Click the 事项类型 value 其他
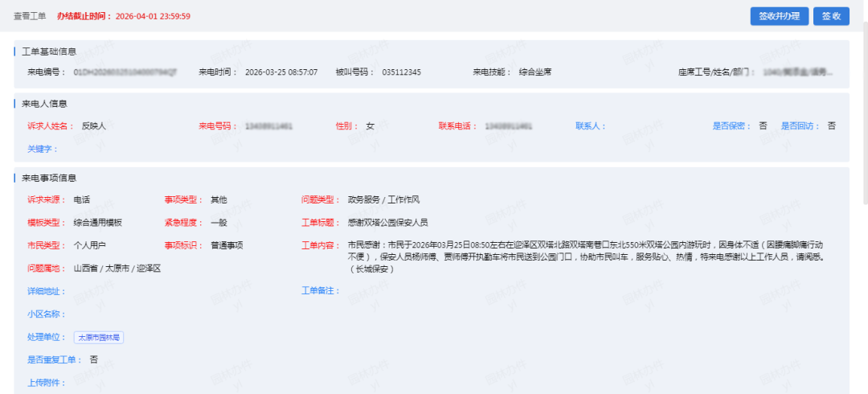Viewport: 868px width, 394px height. 219,200
